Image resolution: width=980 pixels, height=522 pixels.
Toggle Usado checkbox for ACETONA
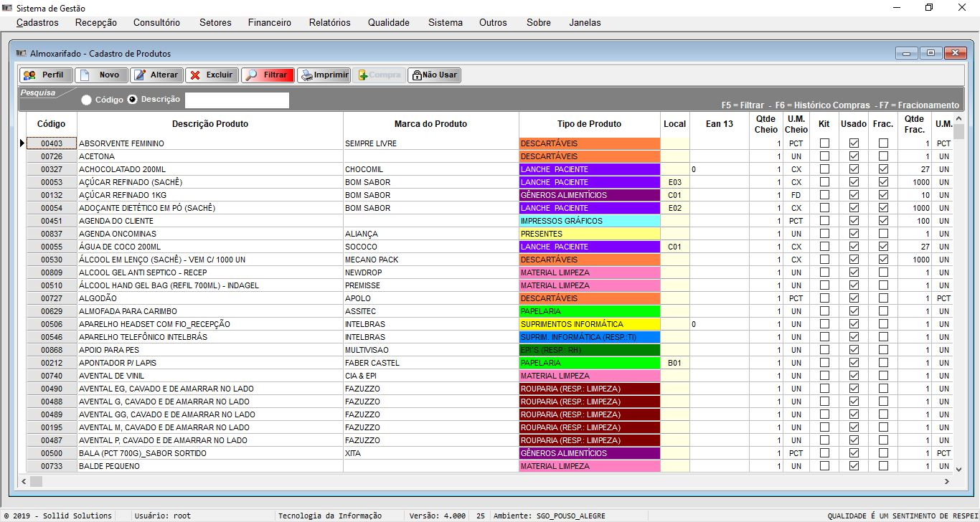(x=854, y=156)
